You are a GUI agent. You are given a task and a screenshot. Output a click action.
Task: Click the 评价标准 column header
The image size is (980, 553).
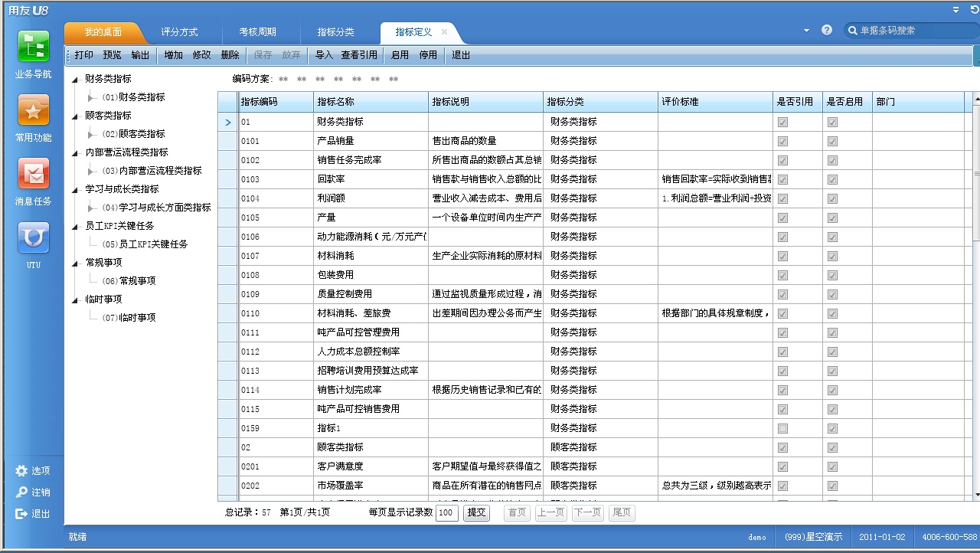(x=716, y=102)
